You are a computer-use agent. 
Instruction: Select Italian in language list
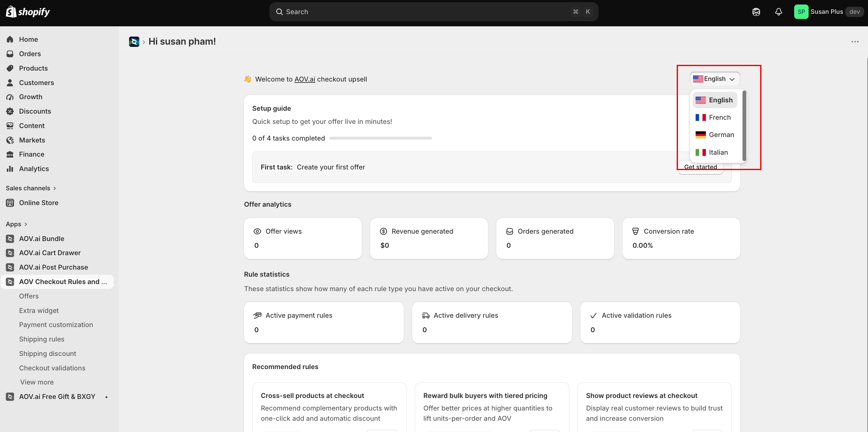click(x=715, y=152)
